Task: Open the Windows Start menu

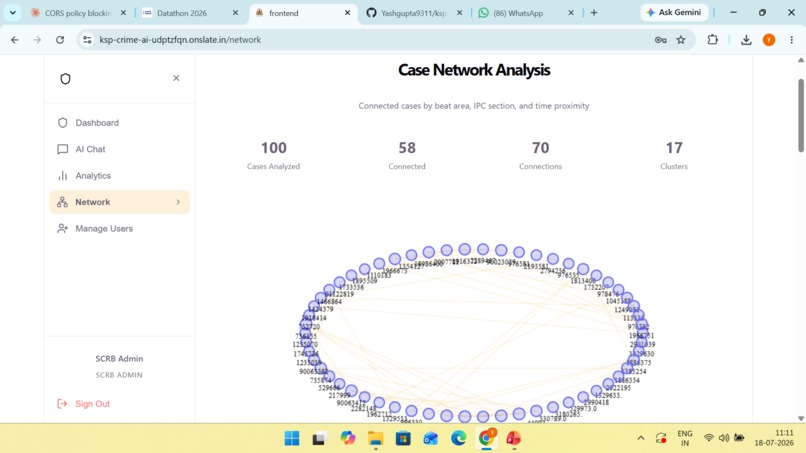Action: (x=292, y=438)
